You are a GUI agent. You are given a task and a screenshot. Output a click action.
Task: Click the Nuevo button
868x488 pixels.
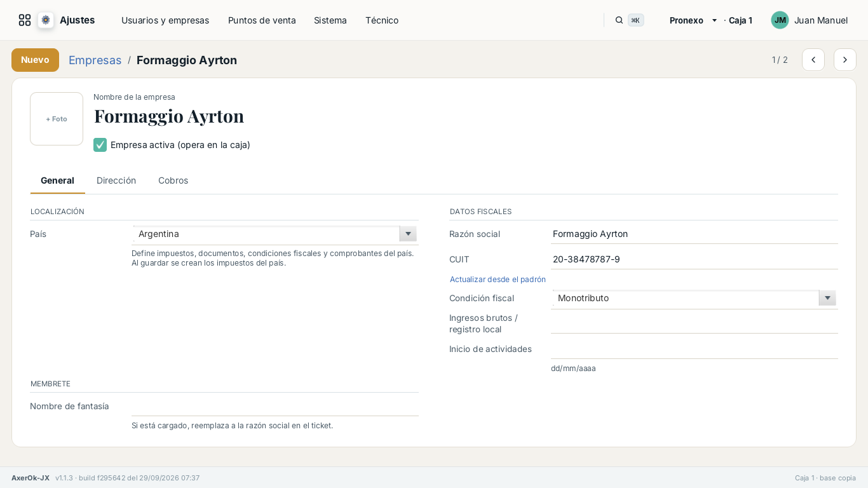pos(35,60)
